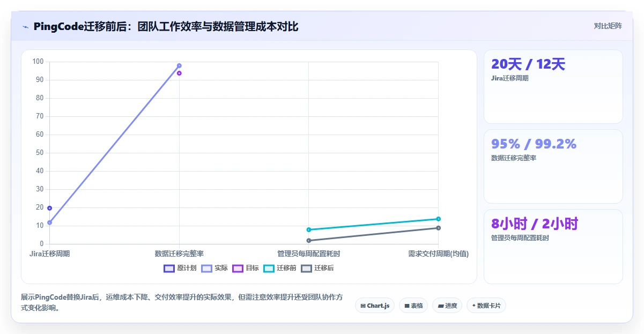Click the 迁移前 point at 需求交付周期
This screenshot has width=644, height=334.
click(x=438, y=219)
